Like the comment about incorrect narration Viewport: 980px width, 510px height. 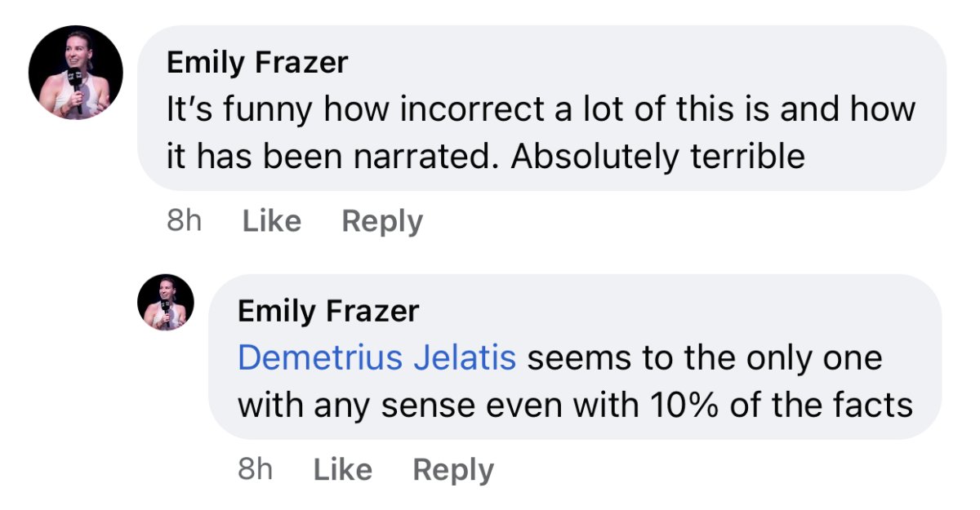(x=271, y=221)
